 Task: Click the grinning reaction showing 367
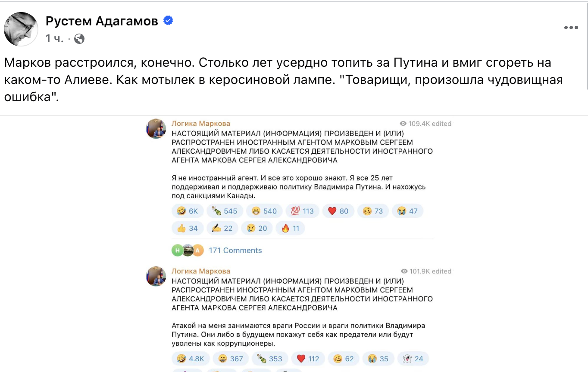231,359
